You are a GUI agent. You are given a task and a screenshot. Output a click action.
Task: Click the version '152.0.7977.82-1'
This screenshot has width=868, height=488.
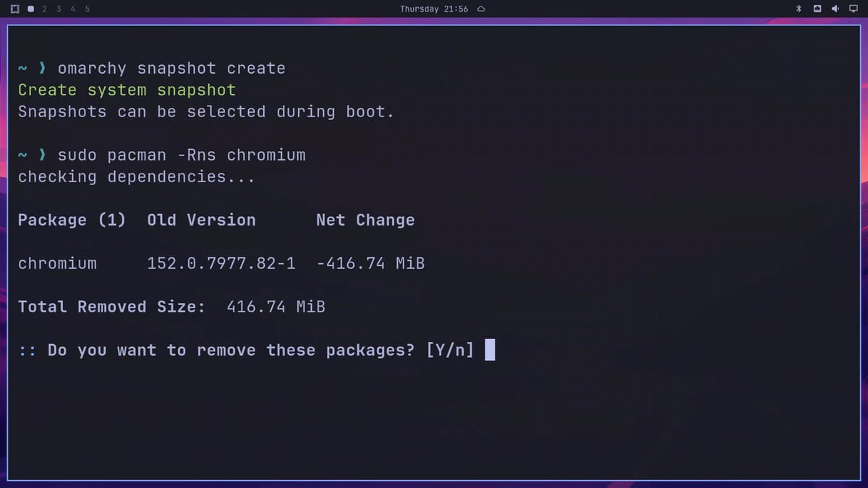(x=221, y=263)
